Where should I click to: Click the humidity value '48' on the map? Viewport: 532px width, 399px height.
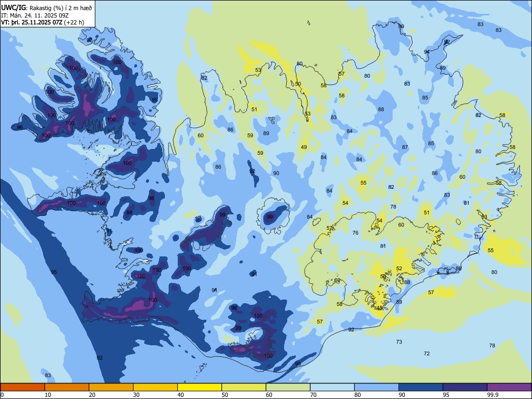point(379,307)
